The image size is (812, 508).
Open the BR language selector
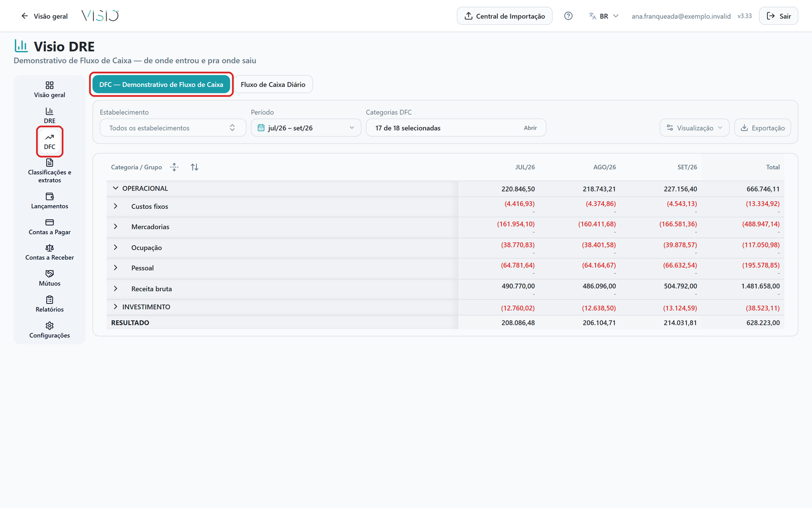[603, 16]
